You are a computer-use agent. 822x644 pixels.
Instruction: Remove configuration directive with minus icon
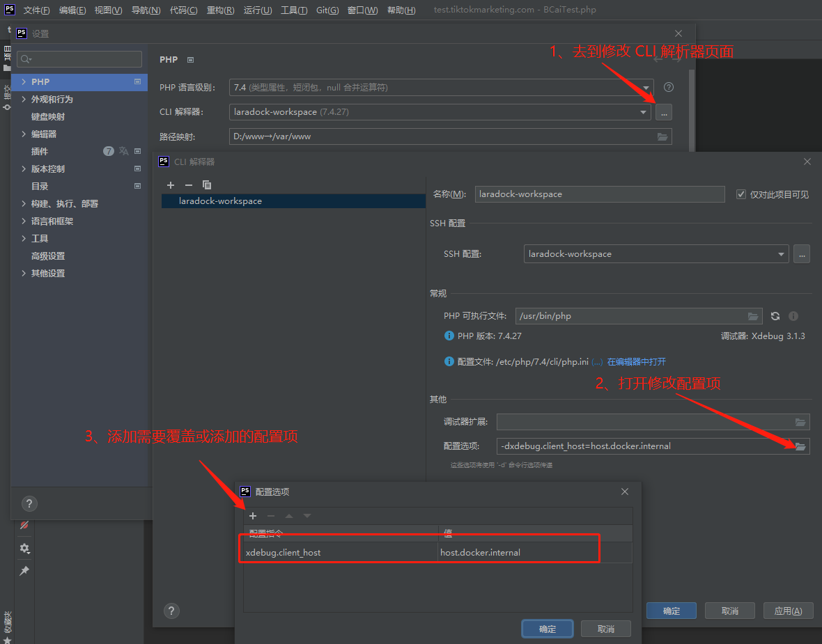[271, 516]
